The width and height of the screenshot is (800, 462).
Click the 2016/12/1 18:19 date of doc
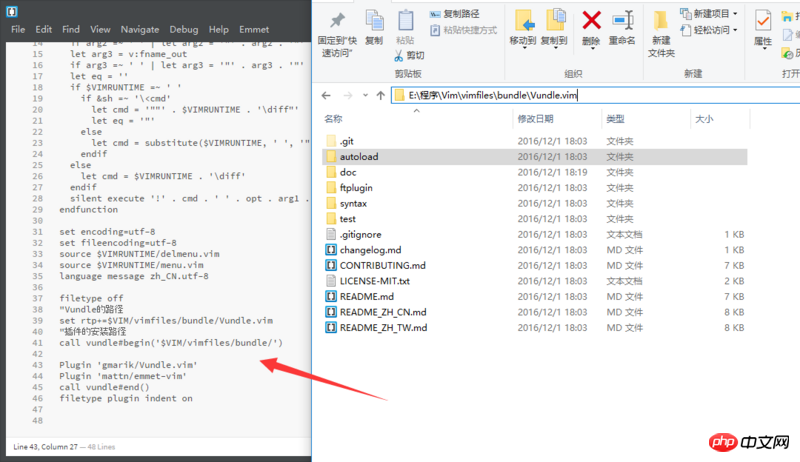tap(552, 172)
